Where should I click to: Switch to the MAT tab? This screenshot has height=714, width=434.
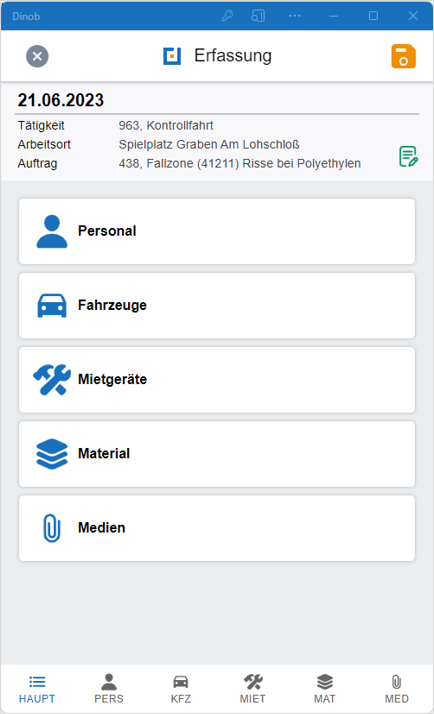[x=325, y=689]
